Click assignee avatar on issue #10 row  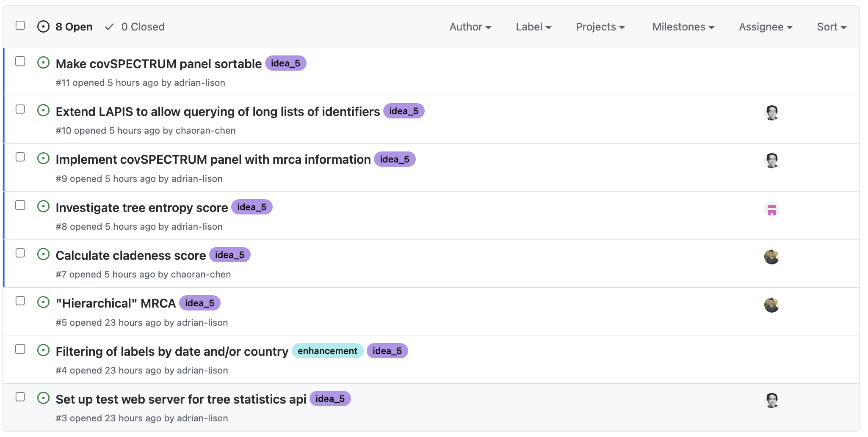[771, 113]
